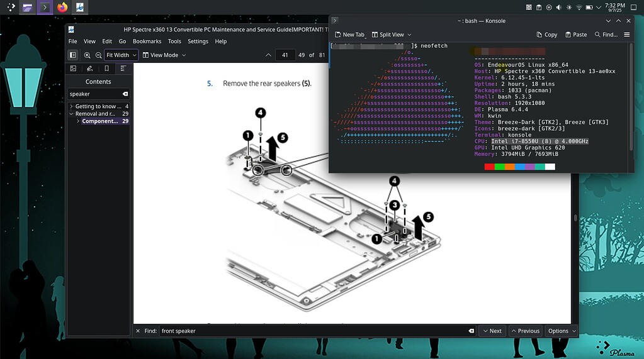Click Next in the find bar
This screenshot has width=644, height=359.
(492, 331)
